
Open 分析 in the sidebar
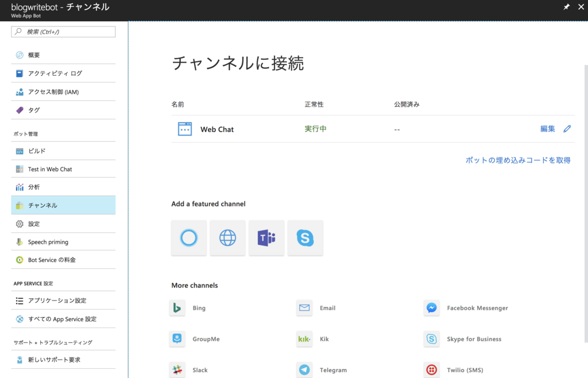pyautogui.click(x=63, y=187)
